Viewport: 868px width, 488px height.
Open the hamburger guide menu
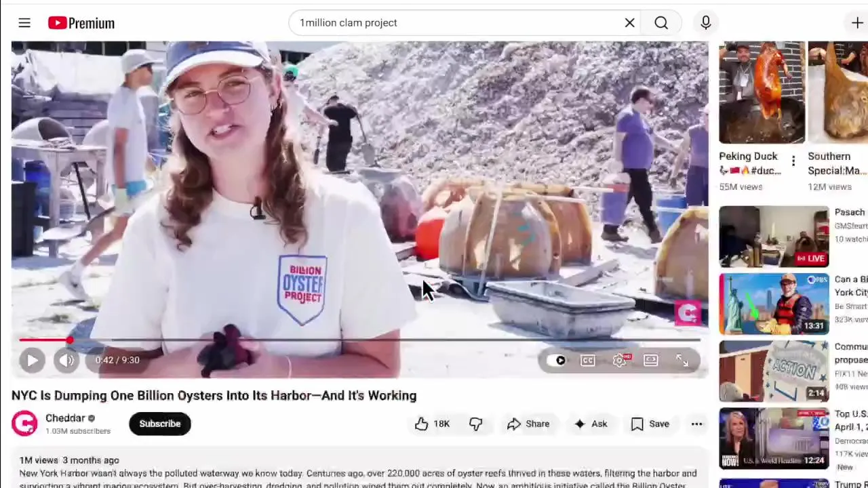click(x=24, y=23)
